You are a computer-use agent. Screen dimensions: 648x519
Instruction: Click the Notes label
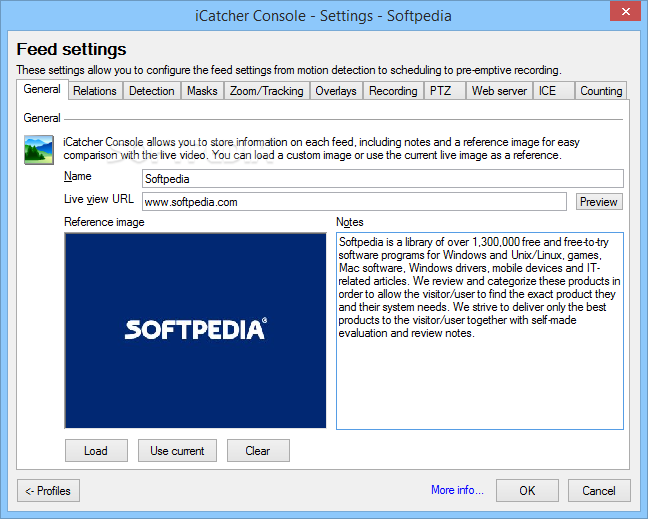[350, 222]
